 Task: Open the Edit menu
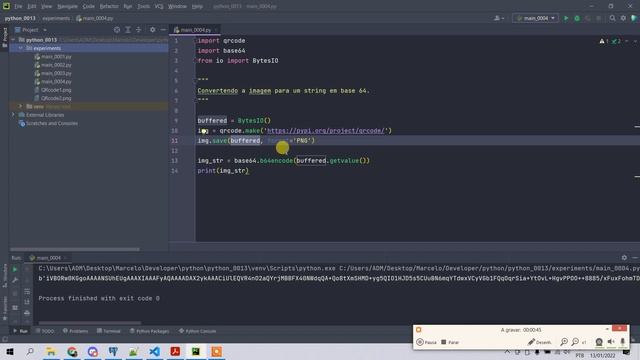(32, 7)
